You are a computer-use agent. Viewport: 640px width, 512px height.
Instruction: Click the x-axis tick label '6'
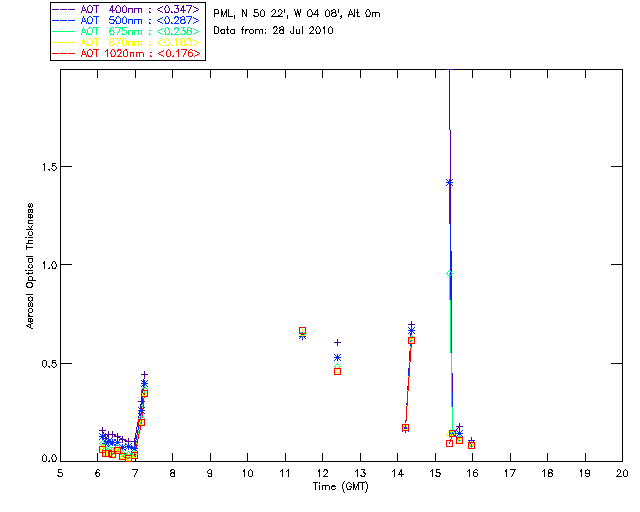[x=98, y=473]
